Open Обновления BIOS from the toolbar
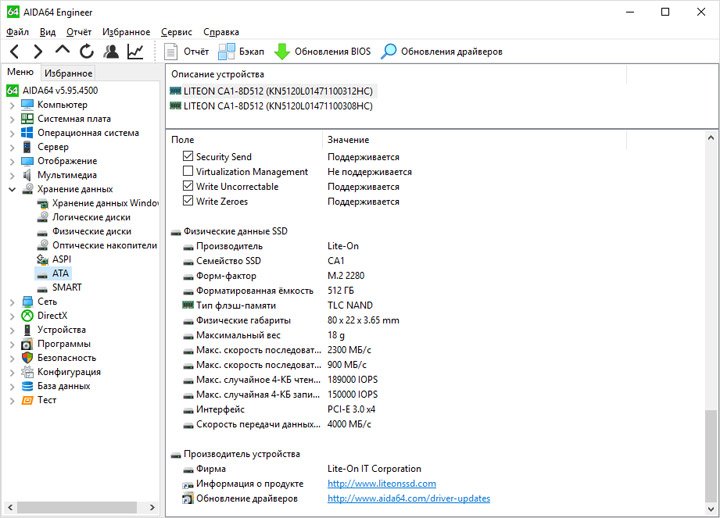Image resolution: width=720 pixels, height=518 pixels. 322,51
